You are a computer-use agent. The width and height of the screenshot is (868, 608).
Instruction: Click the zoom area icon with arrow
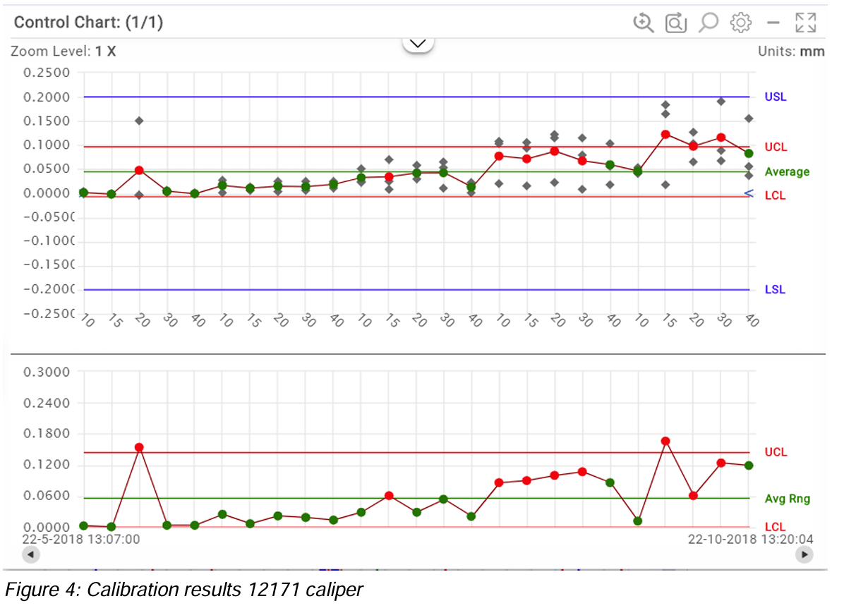(x=675, y=23)
